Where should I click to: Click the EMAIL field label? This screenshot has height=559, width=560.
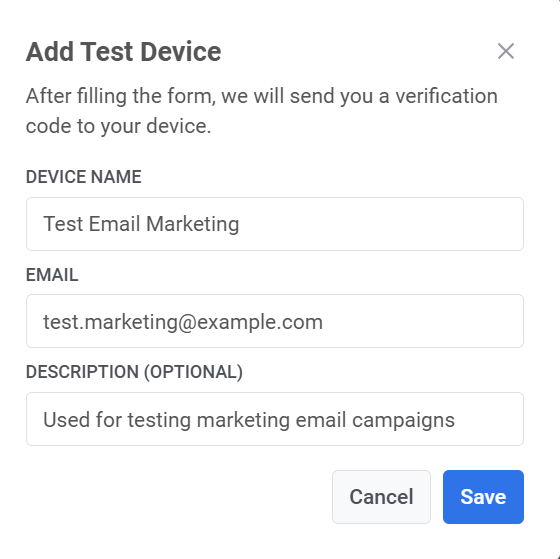pyautogui.click(x=52, y=275)
